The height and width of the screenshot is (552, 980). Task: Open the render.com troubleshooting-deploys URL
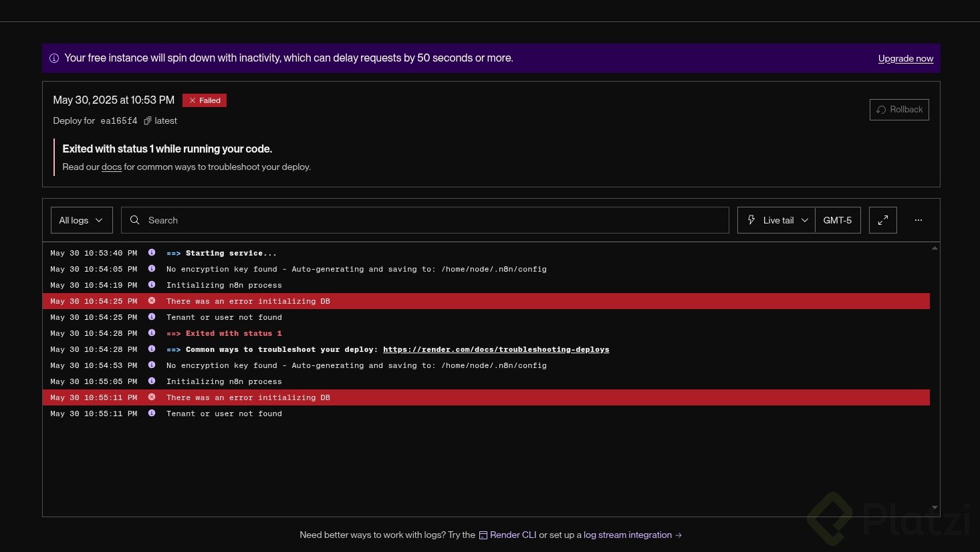496,349
